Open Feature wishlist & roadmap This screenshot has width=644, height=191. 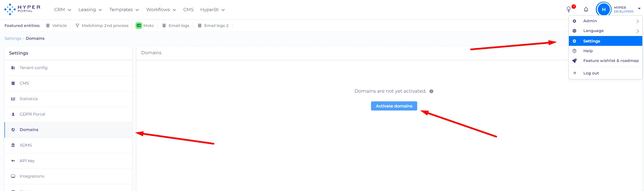606,61
